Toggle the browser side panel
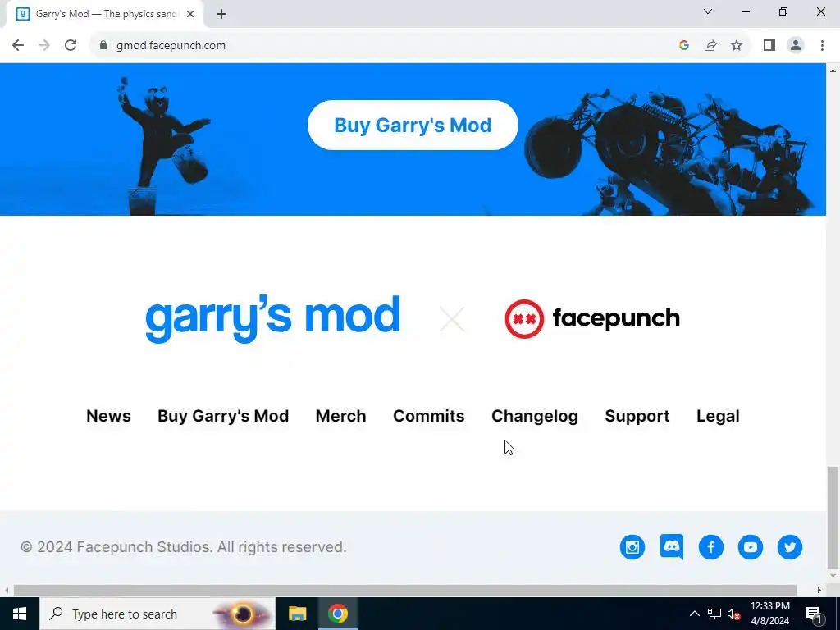 (769, 46)
